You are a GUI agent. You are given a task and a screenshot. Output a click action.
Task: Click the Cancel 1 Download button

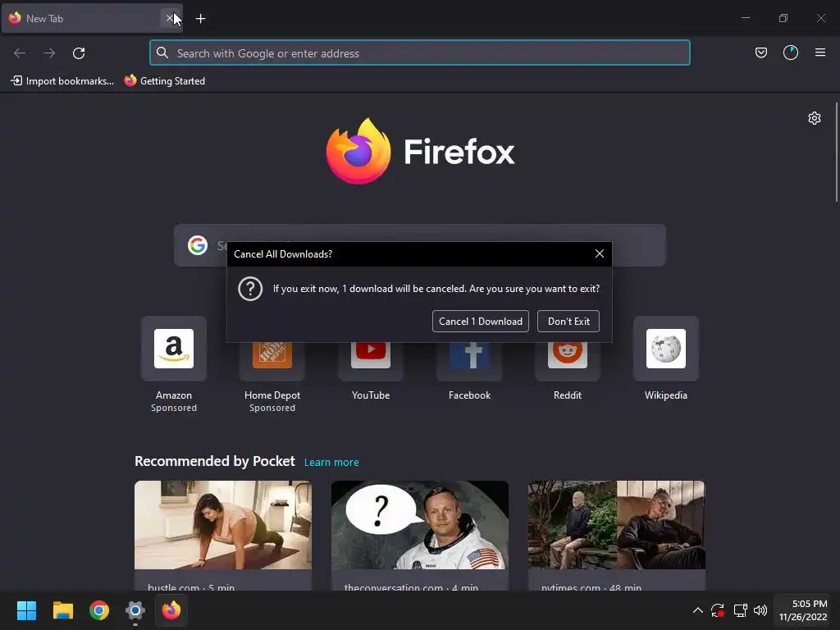pyautogui.click(x=480, y=322)
